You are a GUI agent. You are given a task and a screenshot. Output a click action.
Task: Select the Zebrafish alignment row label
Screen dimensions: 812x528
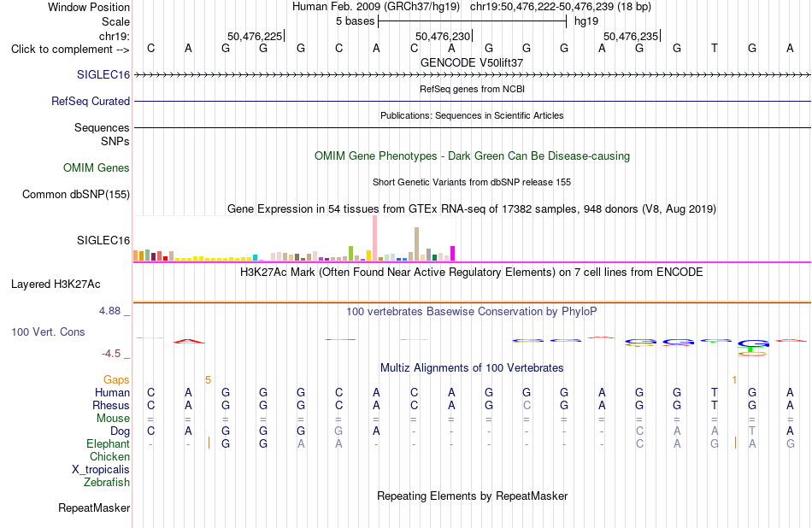point(107,482)
